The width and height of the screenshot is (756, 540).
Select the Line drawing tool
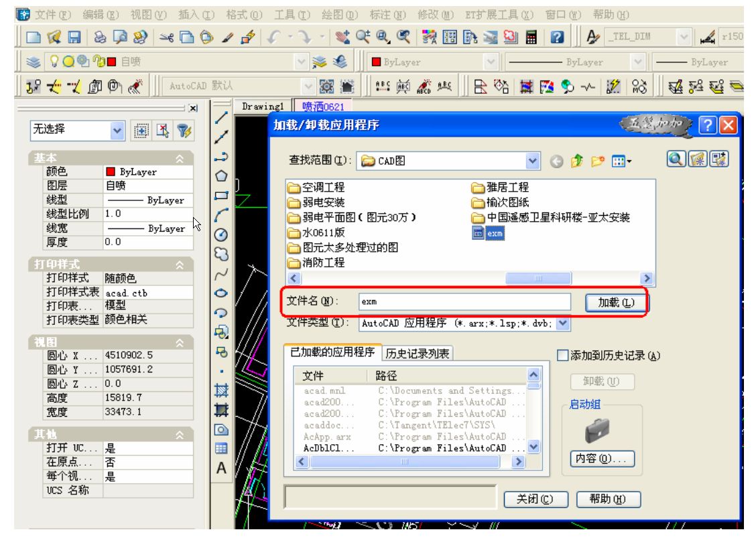[x=221, y=118]
